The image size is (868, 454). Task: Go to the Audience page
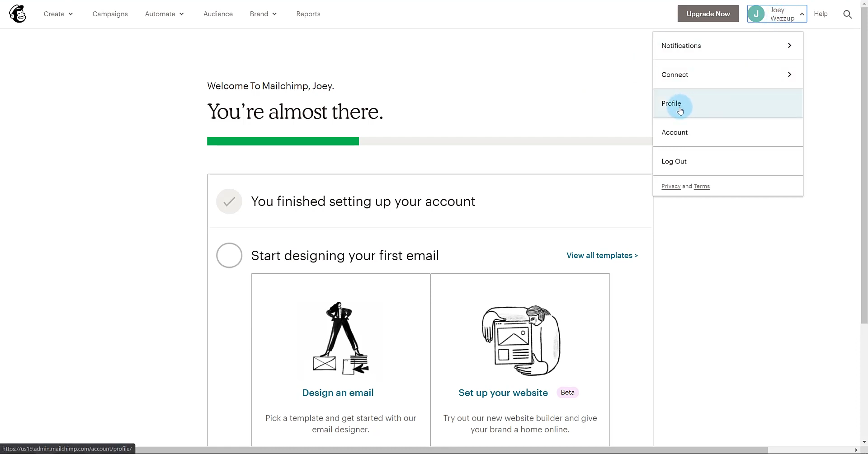218,14
